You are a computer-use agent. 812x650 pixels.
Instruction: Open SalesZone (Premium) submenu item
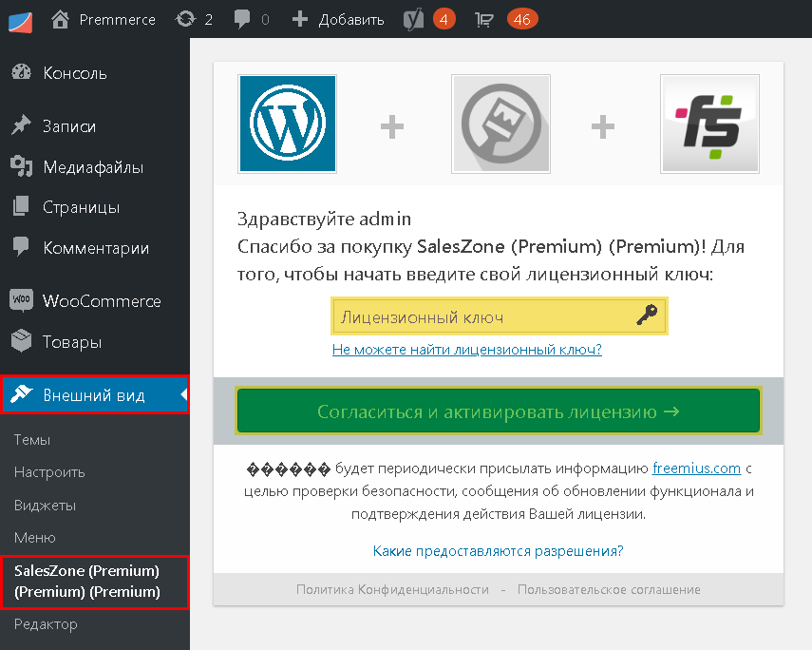(x=95, y=582)
